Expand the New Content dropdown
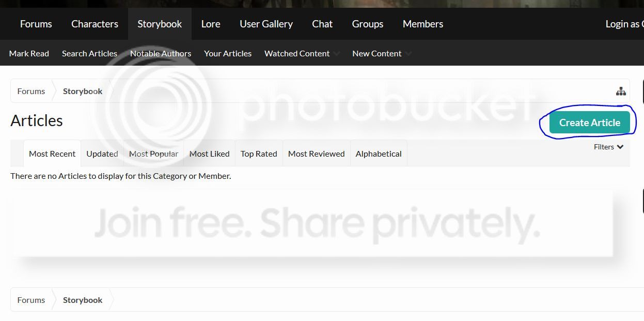 coord(381,53)
